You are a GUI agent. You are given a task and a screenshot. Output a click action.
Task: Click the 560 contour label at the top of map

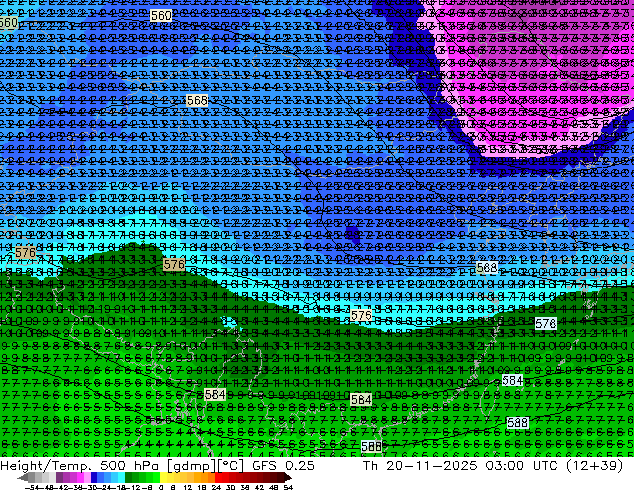click(161, 16)
